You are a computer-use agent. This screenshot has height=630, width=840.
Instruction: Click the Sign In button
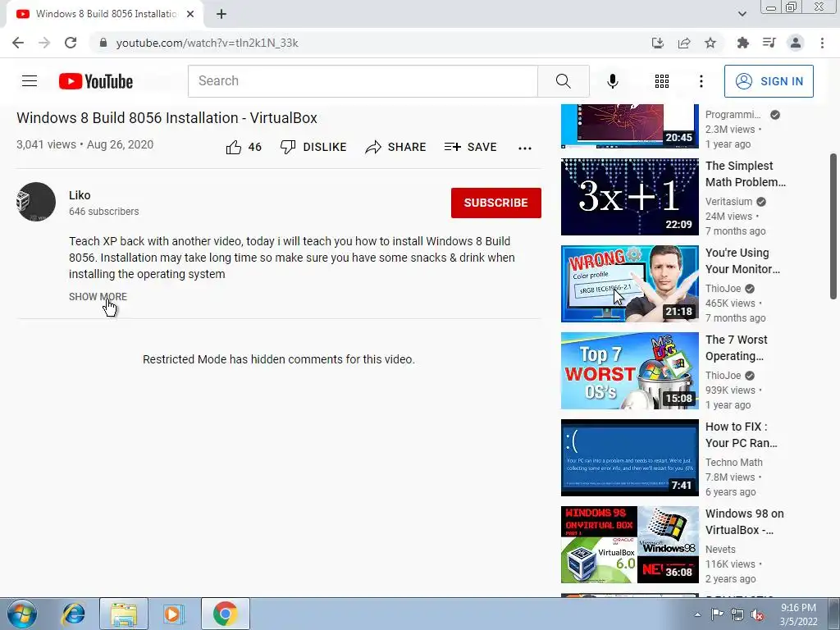[769, 81]
